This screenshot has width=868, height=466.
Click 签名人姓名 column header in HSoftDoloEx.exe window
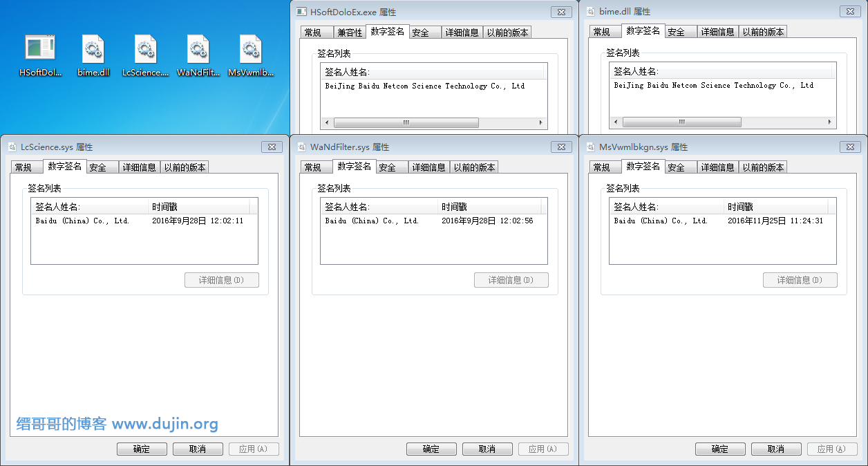[x=433, y=72]
